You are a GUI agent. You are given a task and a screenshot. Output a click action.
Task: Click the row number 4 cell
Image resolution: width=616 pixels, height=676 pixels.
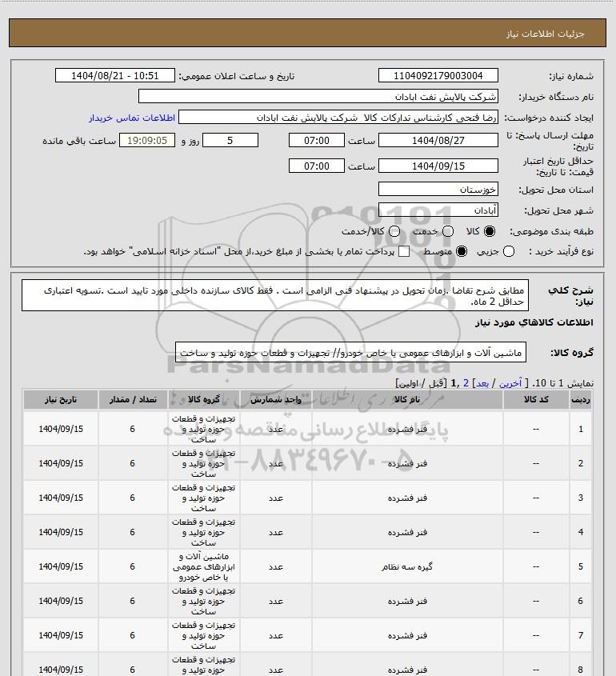point(581,533)
